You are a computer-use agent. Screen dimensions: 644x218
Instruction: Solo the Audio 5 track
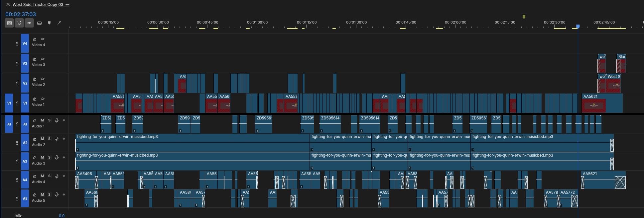tap(49, 194)
